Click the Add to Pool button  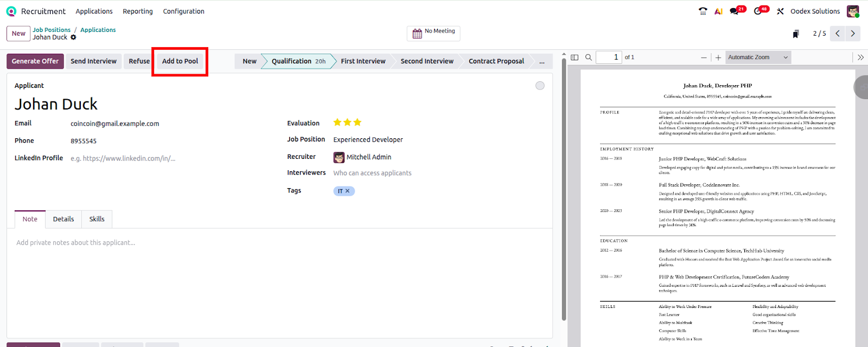coord(180,61)
